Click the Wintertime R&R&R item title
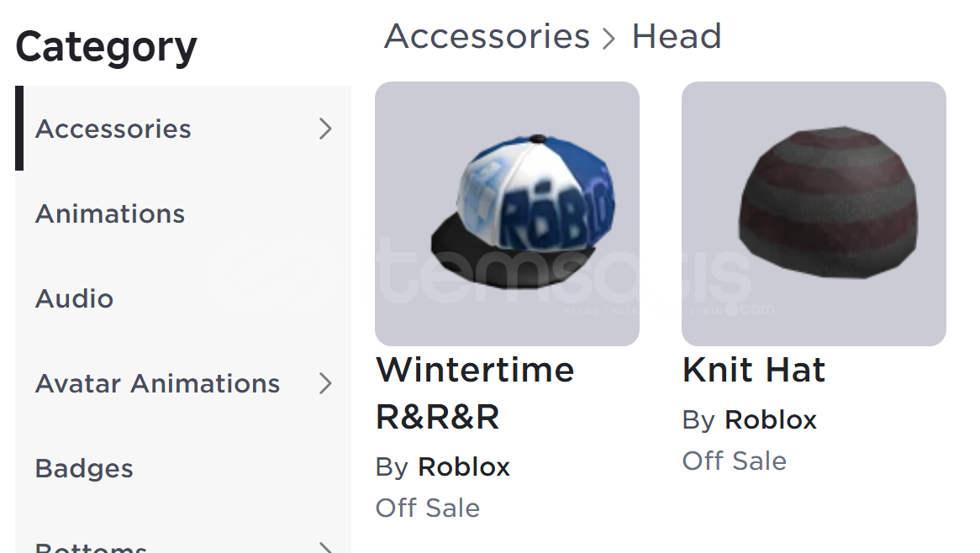The width and height of the screenshot is (980, 553). [475, 393]
